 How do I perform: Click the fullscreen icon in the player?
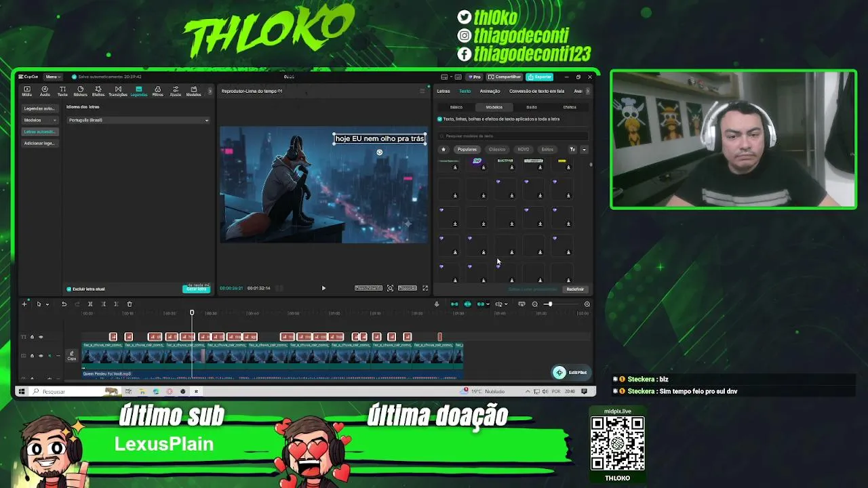(425, 288)
